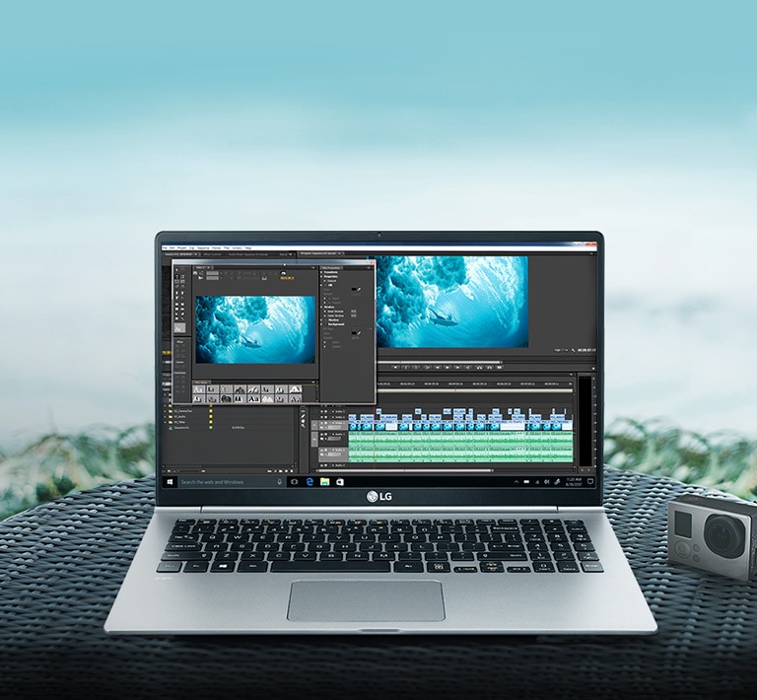Screen dimensions: 757x700
Task: Open the Sequence menu
Action: (x=202, y=247)
